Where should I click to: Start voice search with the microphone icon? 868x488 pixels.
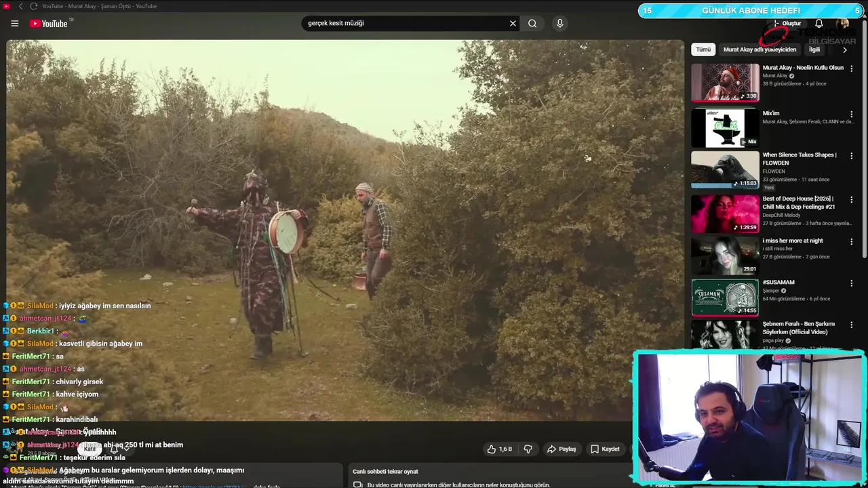[559, 23]
